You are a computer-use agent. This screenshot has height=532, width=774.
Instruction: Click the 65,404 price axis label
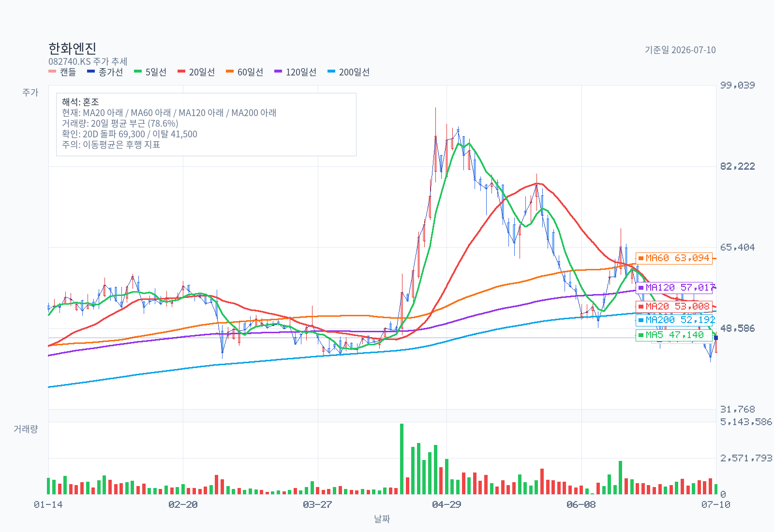737,247
